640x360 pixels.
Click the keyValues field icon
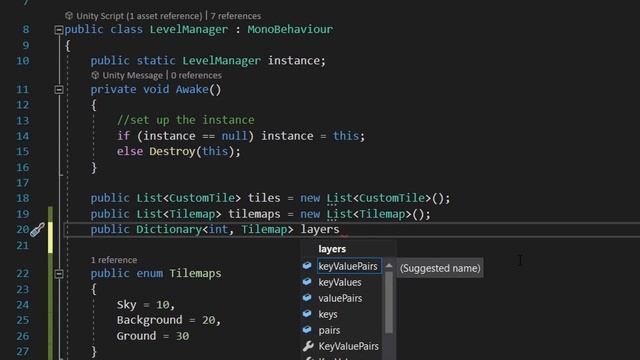(307, 282)
